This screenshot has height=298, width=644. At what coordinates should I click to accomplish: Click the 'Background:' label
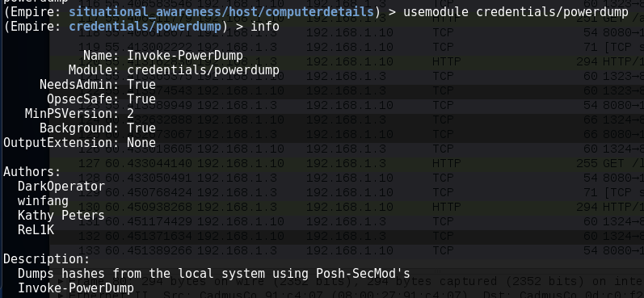click(79, 128)
